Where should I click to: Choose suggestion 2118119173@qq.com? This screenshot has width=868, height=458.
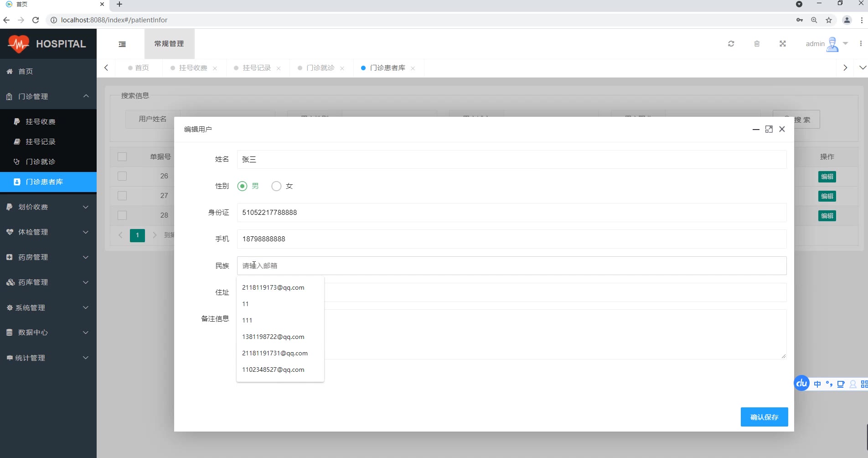280,287
